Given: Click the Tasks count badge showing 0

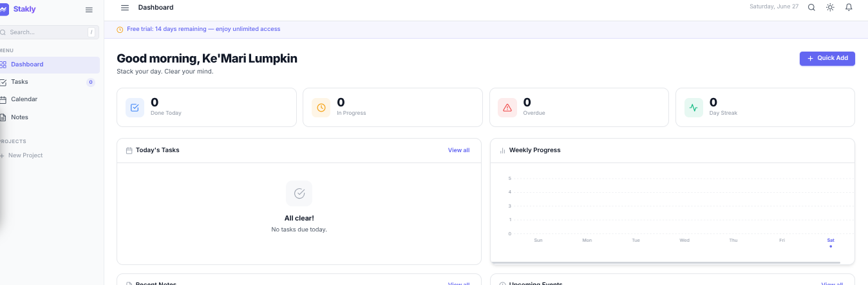Looking at the screenshot, I should (91, 82).
